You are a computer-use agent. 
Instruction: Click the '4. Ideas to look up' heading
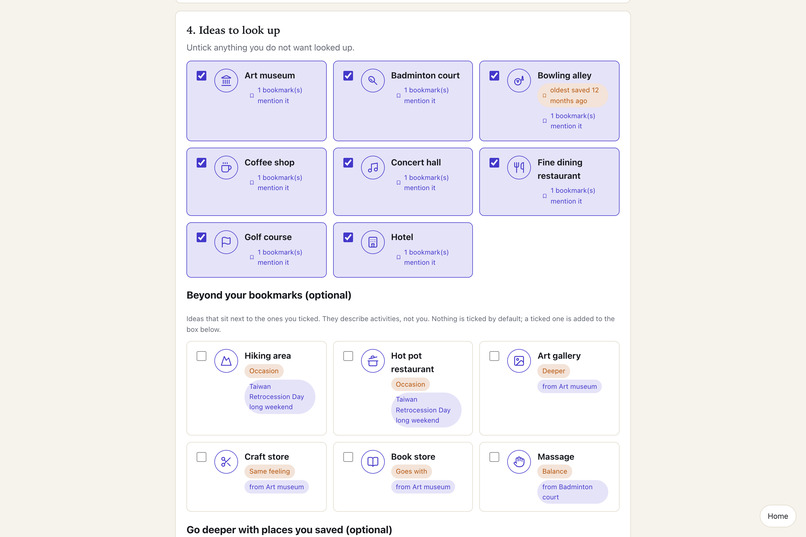tap(233, 30)
